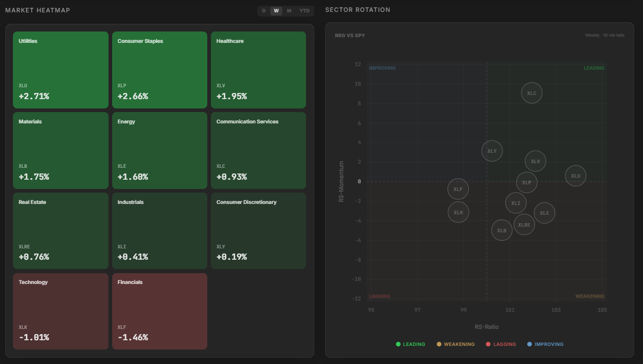Open the Communication Services XLC tile
The height and width of the screenshot is (364, 643).
pyautogui.click(x=258, y=151)
